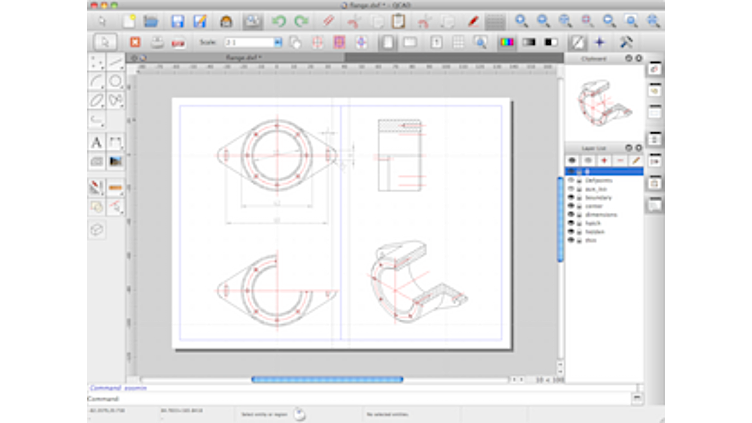Hide the center layer

571,206
